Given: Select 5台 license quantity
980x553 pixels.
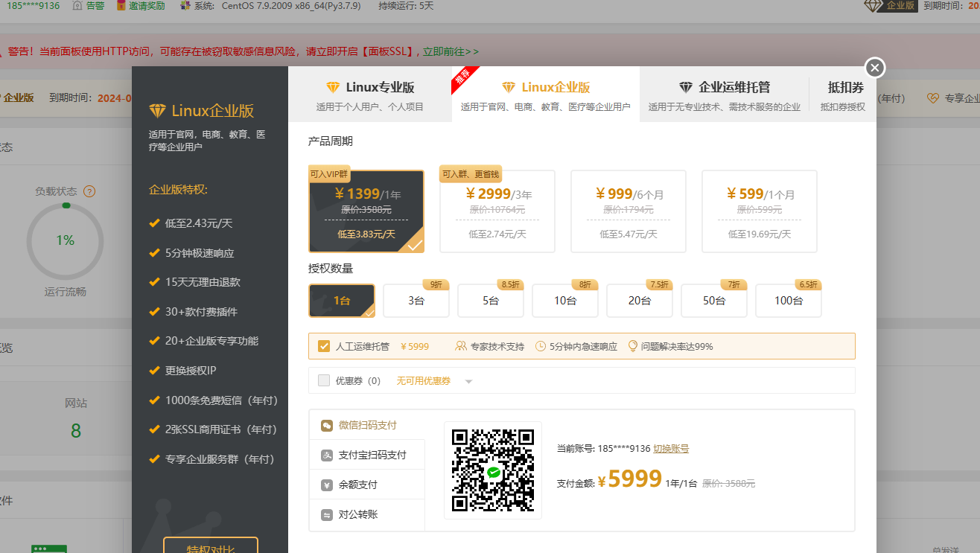Looking at the screenshot, I should [x=491, y=301].
